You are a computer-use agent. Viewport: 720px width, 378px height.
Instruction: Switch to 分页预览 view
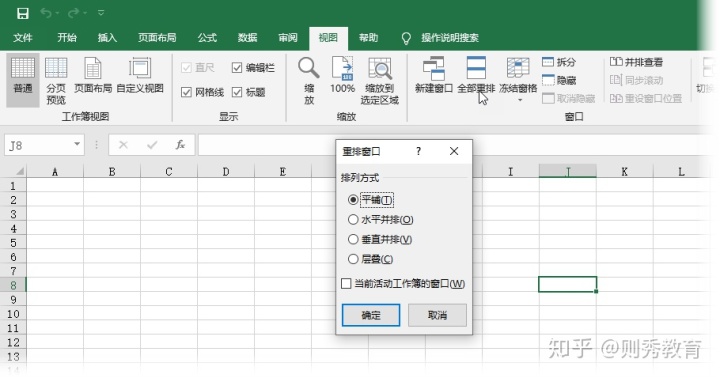pos(56,80)
